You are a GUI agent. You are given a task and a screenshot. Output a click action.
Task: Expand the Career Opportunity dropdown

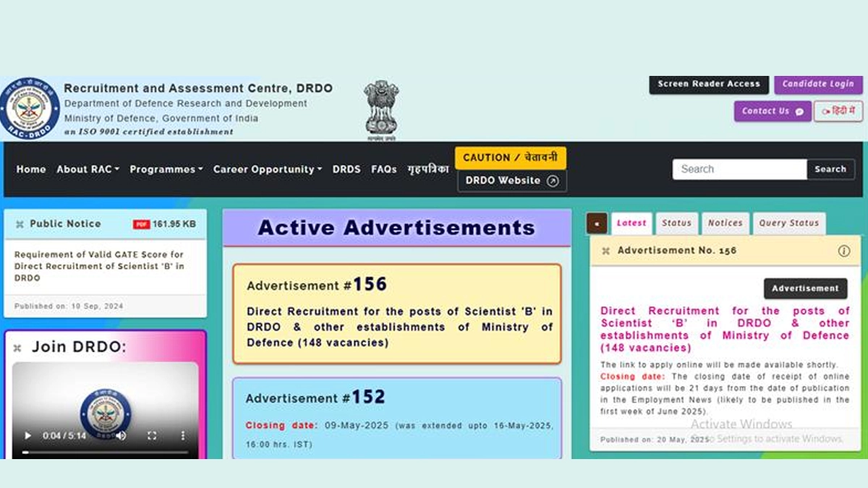pos(268,169)
